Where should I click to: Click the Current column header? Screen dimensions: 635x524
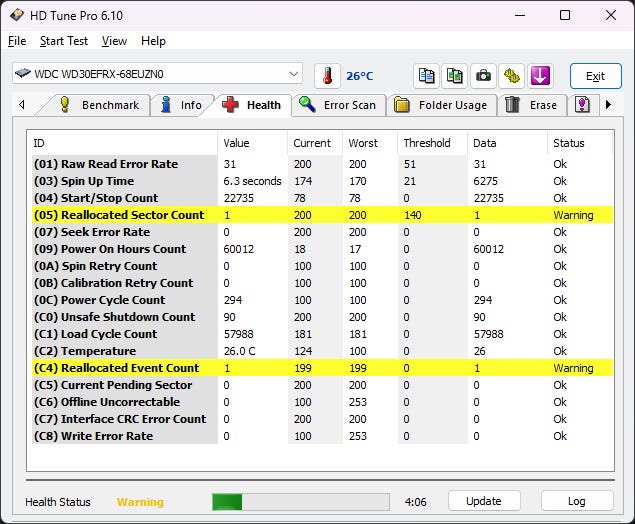click(315, 143)
